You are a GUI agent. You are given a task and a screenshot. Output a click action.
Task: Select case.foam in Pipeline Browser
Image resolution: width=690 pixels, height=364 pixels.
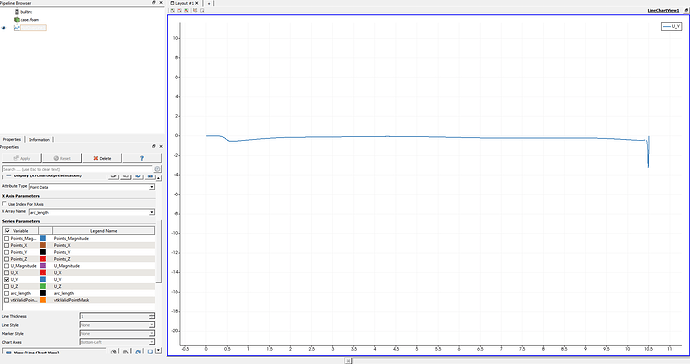[29, 20]
